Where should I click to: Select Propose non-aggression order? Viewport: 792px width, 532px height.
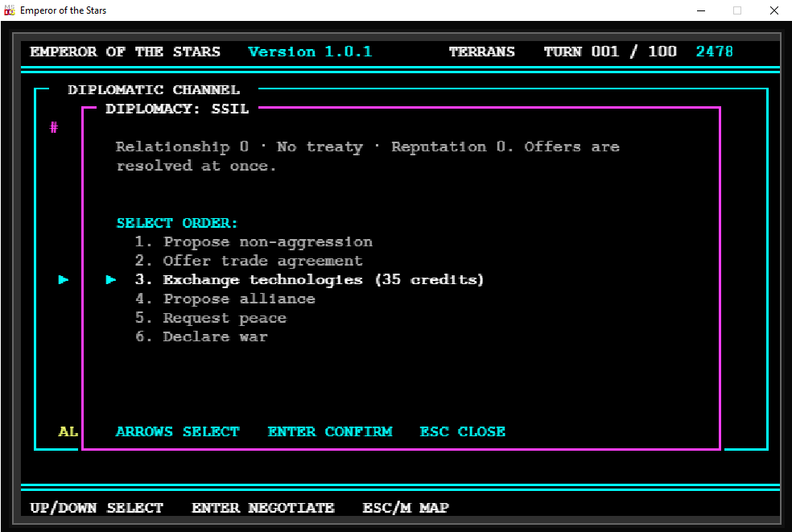(x=254, y=242)
